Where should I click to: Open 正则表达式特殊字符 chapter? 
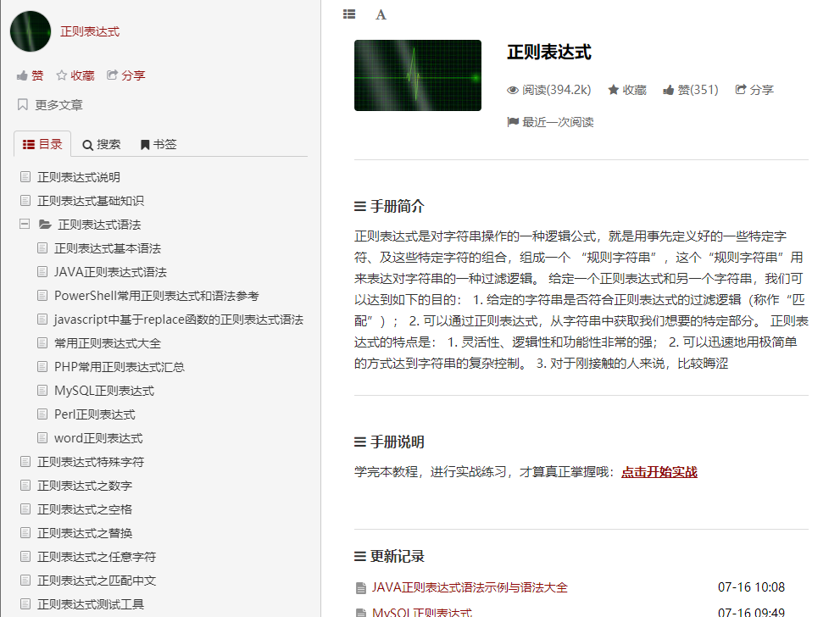[91, 462]
